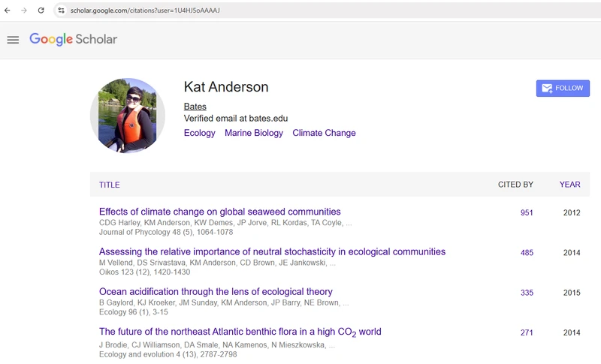601x364 pixels.
Task: Select the Marine Biology interest tag
Action: pos(254,133)
